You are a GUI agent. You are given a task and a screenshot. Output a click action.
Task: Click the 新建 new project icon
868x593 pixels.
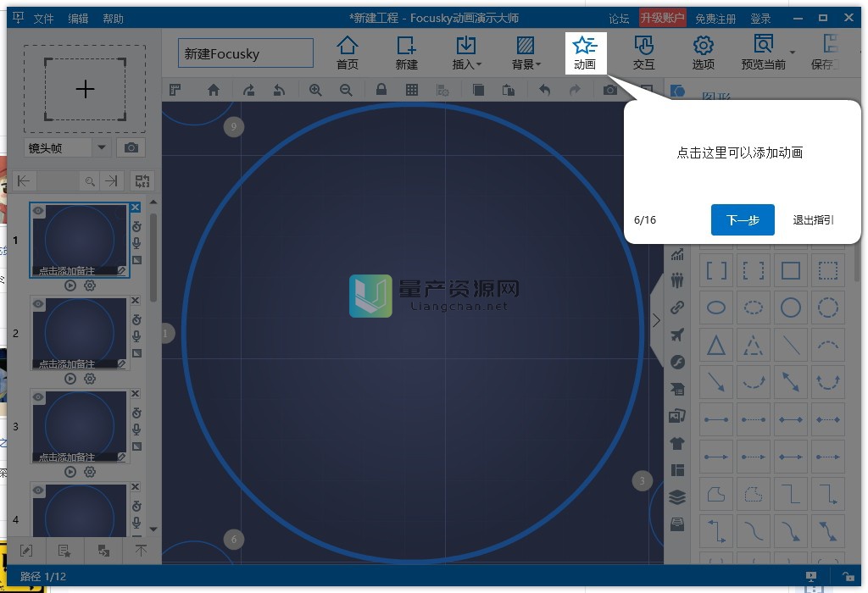click(x=406, y=53)
